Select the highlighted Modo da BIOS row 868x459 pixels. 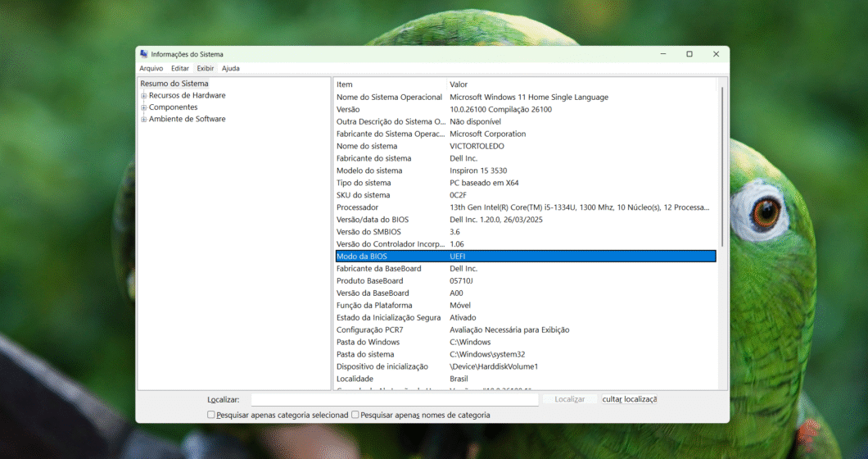526,256
